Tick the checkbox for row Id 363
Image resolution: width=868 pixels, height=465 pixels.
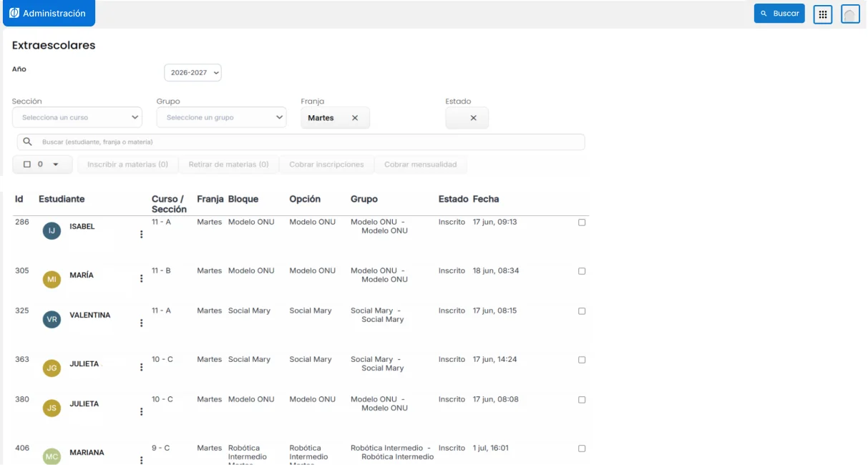582,360
